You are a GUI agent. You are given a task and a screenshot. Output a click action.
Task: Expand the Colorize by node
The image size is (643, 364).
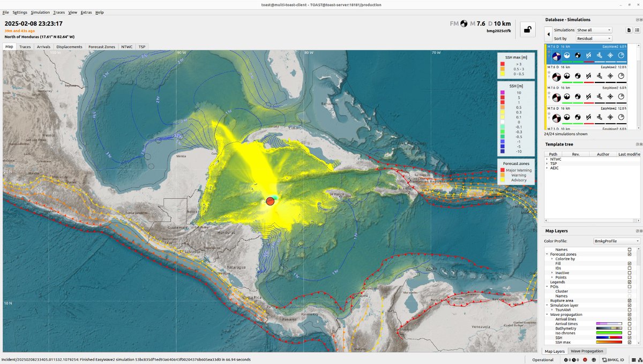point(552,259)
